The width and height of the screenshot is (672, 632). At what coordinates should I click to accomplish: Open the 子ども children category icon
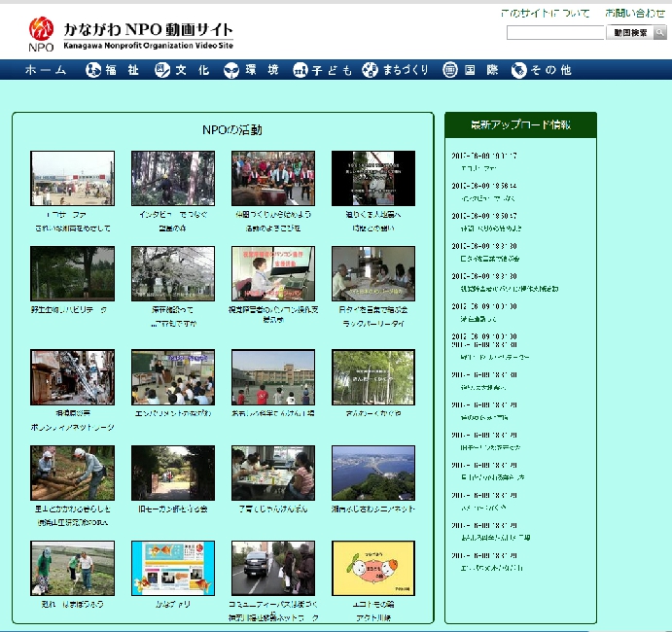[x=301, y=70]
